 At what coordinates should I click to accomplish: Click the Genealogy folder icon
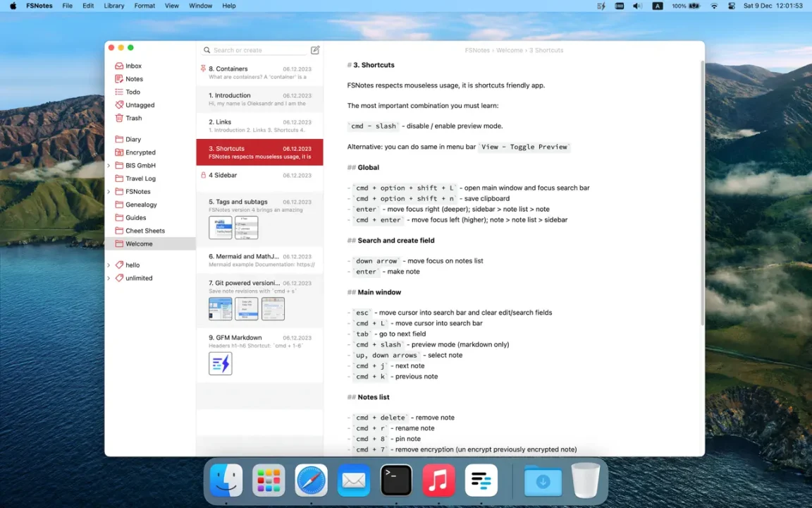119,204
